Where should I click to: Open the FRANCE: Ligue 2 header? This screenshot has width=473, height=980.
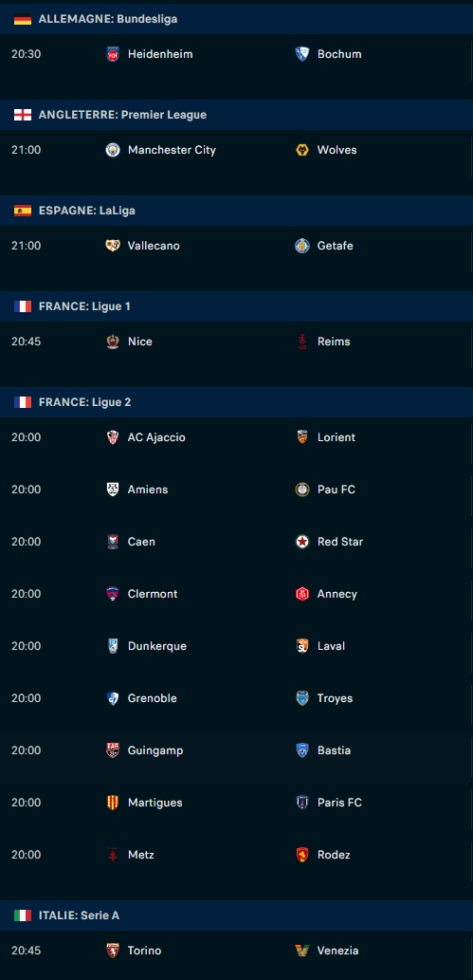[x=236, y=402]
